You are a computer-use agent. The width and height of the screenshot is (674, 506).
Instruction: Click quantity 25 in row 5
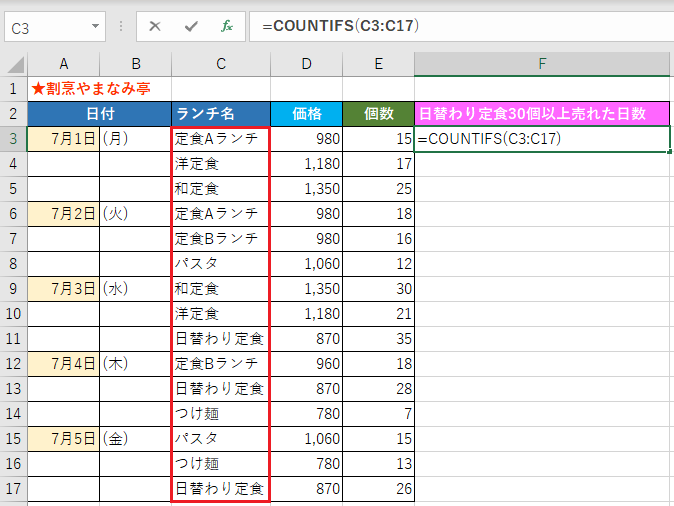(378, 189)
